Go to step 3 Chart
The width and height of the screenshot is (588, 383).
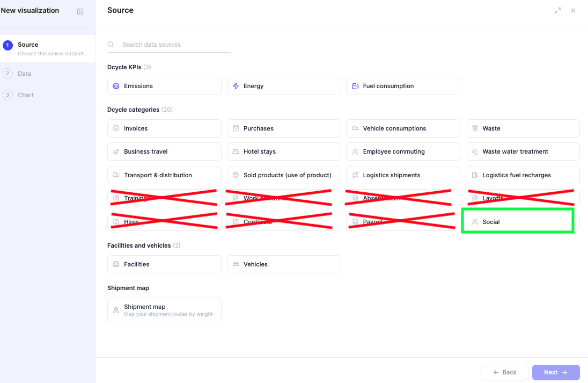tap(18, 95)
